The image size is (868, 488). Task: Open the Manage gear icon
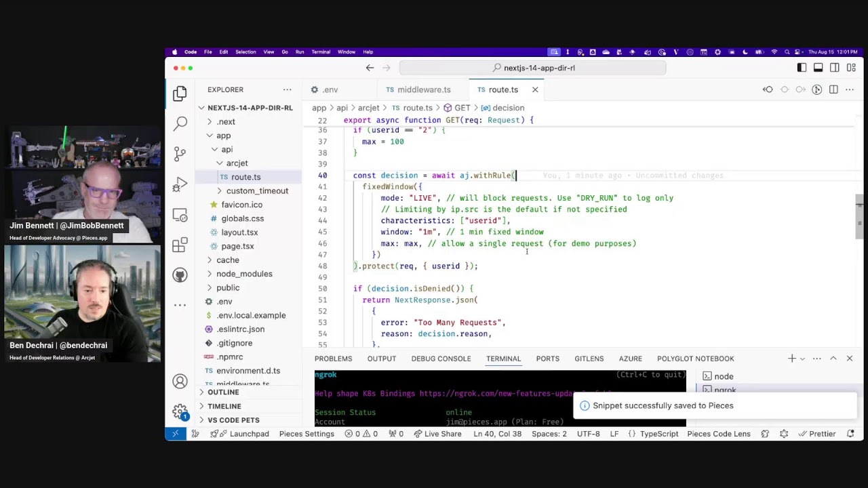(x=180, y=411)
